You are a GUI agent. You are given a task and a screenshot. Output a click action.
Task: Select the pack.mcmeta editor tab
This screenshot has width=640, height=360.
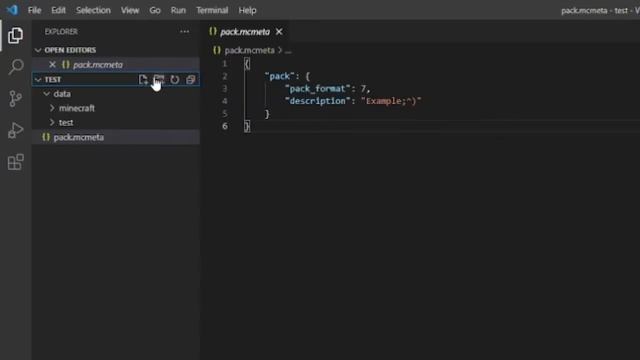point(245,31)
